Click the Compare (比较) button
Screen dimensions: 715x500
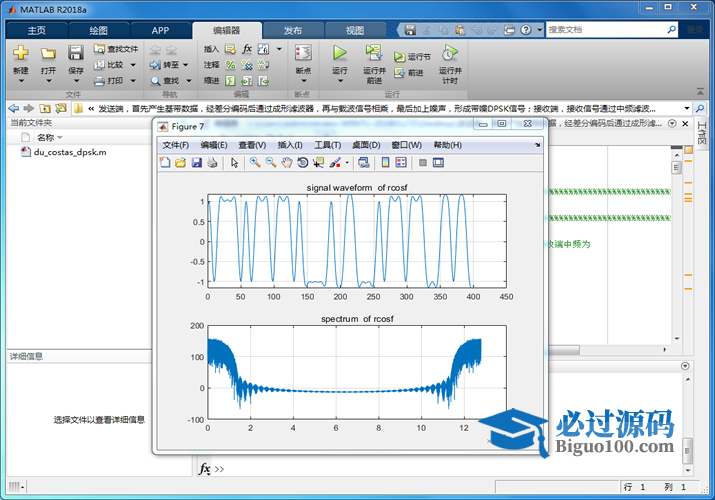click(x=109, y=65)
